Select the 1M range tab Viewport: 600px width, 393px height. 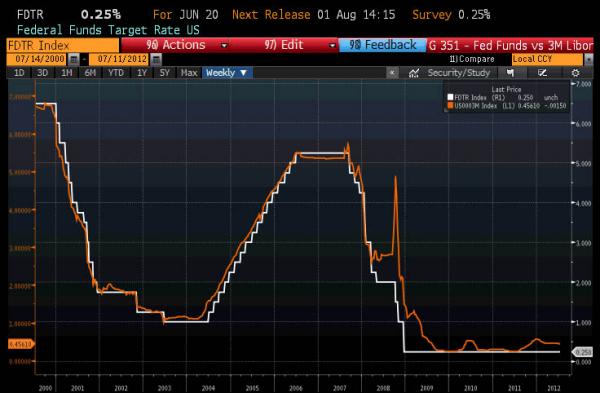(x=67, y=73)
